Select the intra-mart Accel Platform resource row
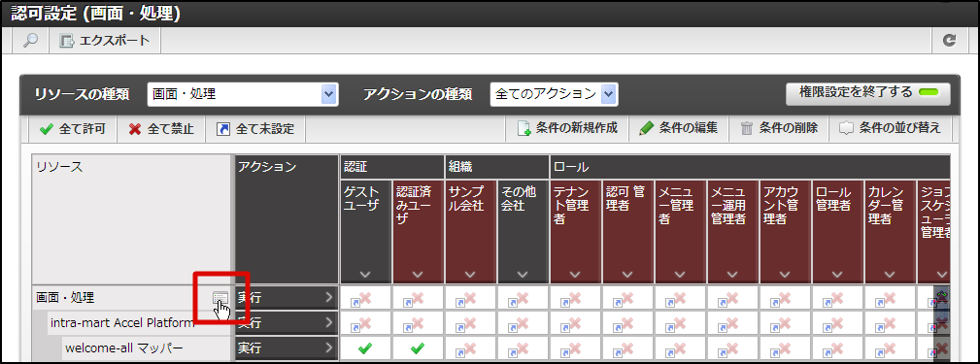This screenshot has height=364, width=980. click(x=139, y=323)
